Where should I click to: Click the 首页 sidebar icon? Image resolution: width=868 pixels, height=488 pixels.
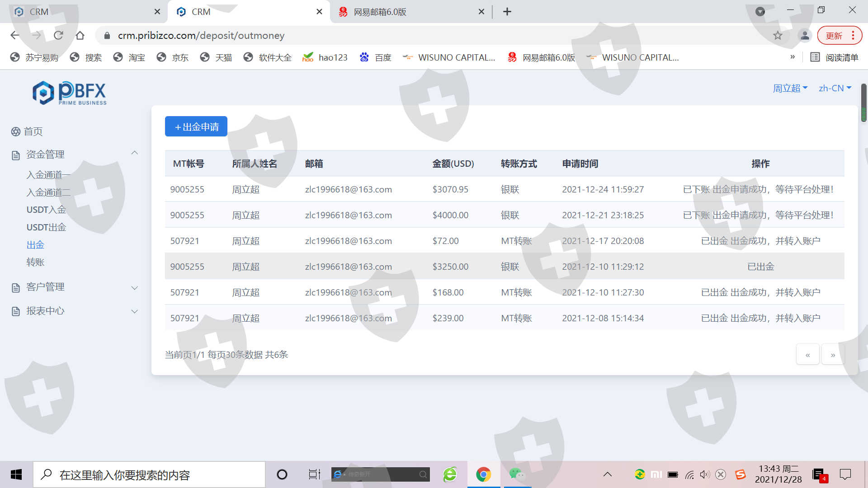coord(16,131)
